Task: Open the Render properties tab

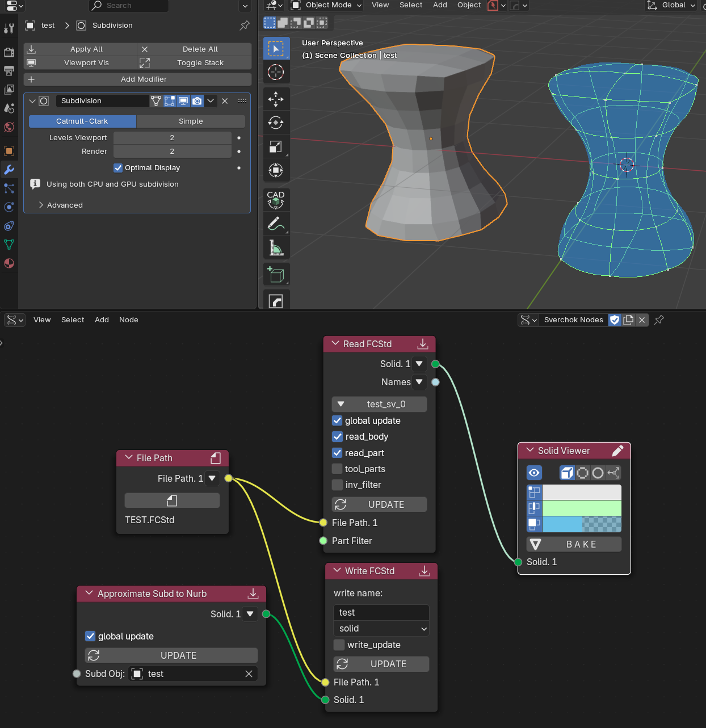Action: pyautogui.click(x=9, y=52)
